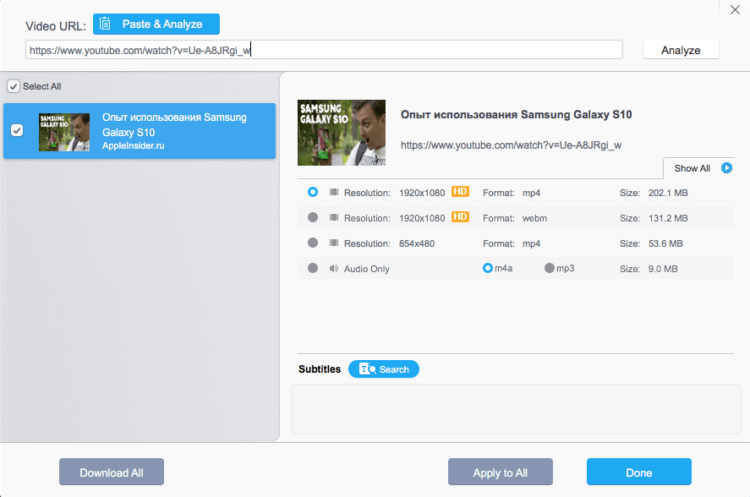Click the Analyze button
750x497 pixels.
click(681, 50)
